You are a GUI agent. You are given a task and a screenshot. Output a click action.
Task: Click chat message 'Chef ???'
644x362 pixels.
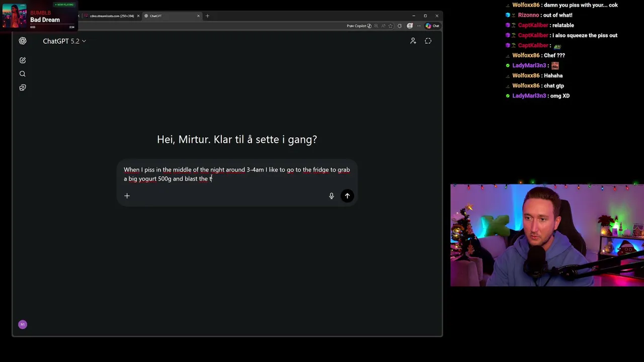coord(554,55)
